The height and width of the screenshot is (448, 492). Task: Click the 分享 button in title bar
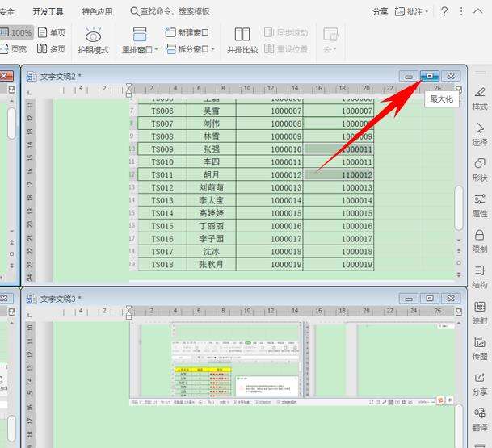coord(380,12)
